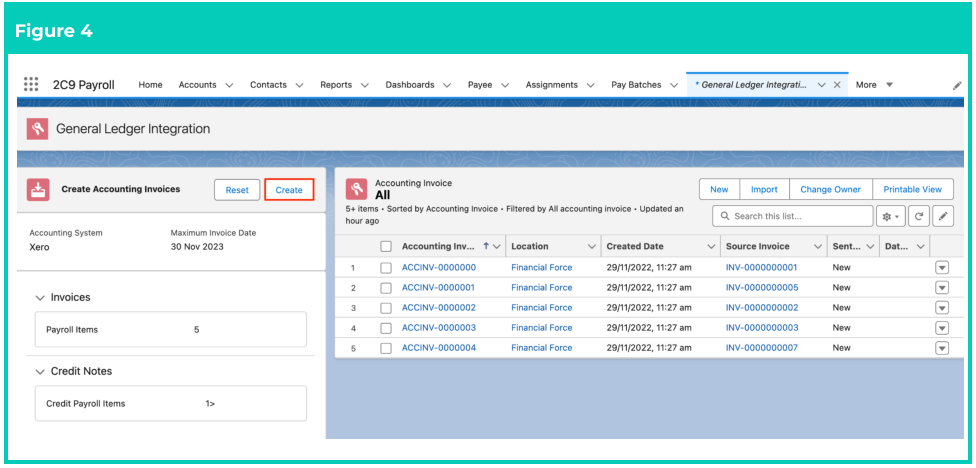
Task: Click the Import button
Action: (x=764, y=189)
